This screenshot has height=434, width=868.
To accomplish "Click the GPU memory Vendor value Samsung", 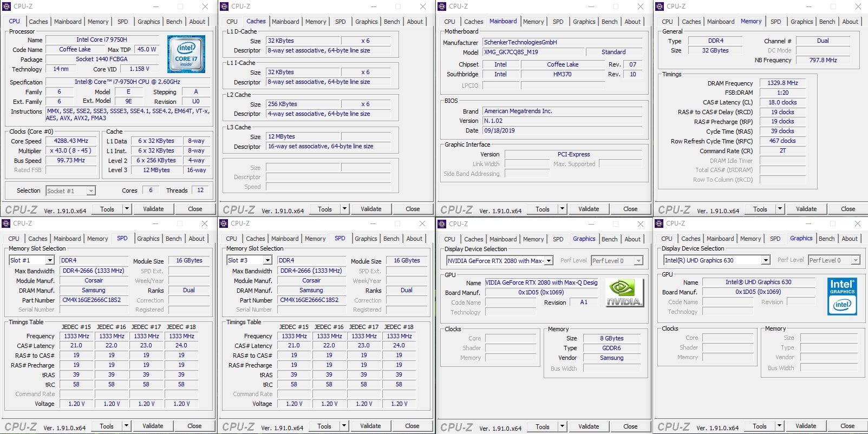I will point(611,358).
